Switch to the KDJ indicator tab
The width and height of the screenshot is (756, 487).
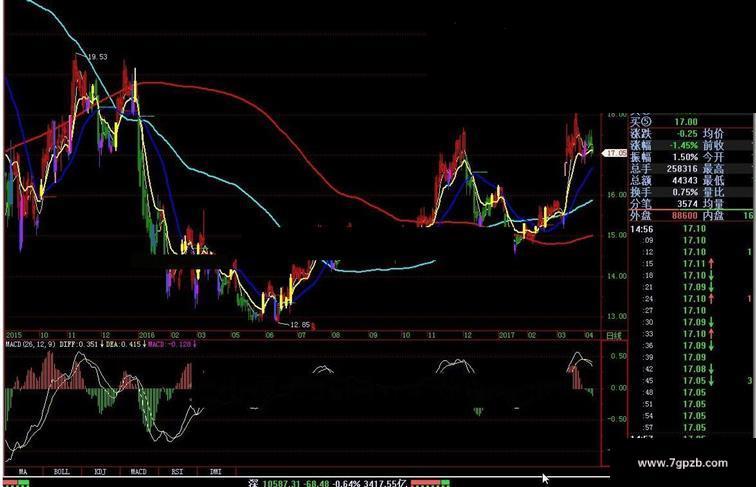[100, 472]
